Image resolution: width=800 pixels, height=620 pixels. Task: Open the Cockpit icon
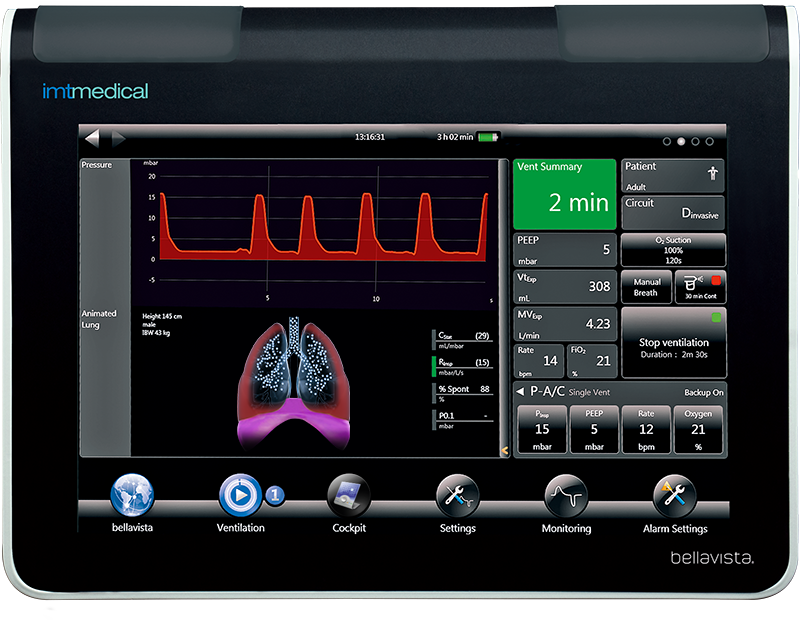[348, 495]
